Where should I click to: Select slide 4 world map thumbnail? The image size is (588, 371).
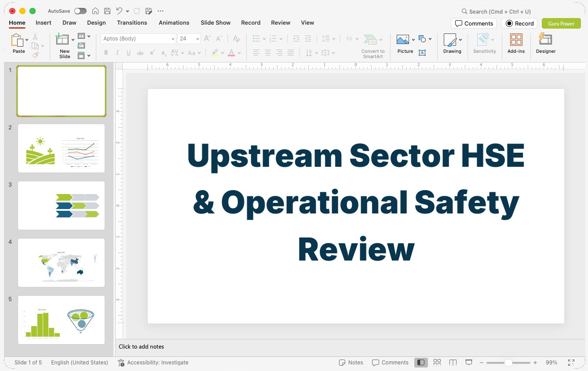point(61,263)
